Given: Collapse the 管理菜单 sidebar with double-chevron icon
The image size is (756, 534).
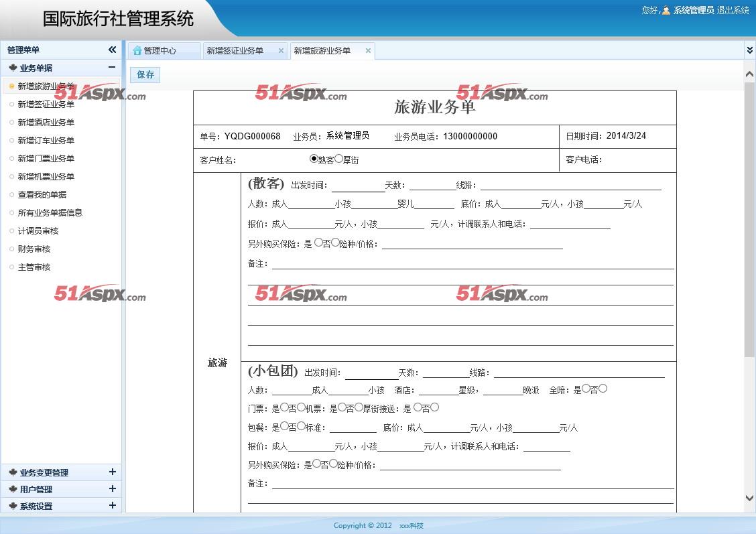Looking at the screenshot, I should point(112,50).
